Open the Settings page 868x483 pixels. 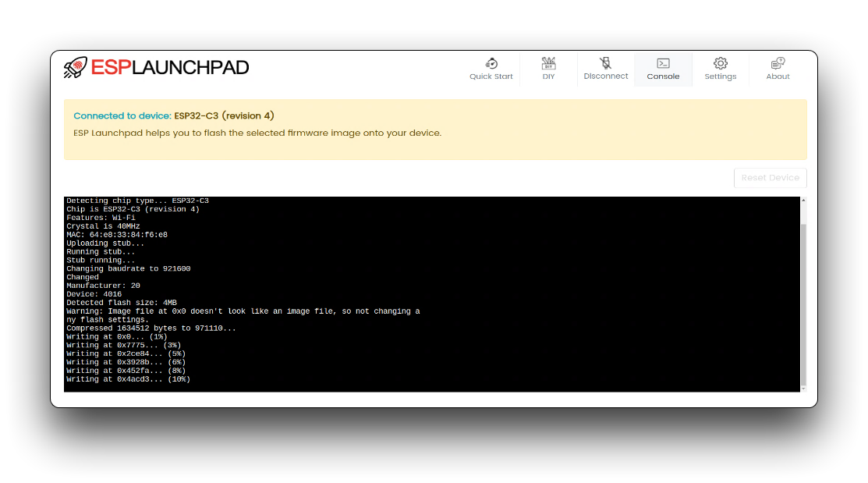pos(720,69)
